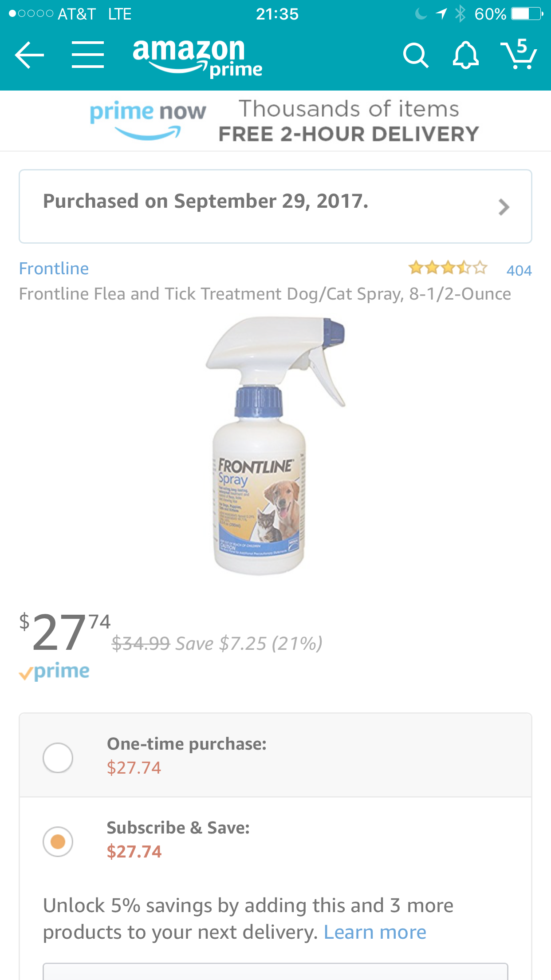View the 404 customer reviews
Image resolution: width=551 pixels, height=980 pixels.
click(519, 270)
